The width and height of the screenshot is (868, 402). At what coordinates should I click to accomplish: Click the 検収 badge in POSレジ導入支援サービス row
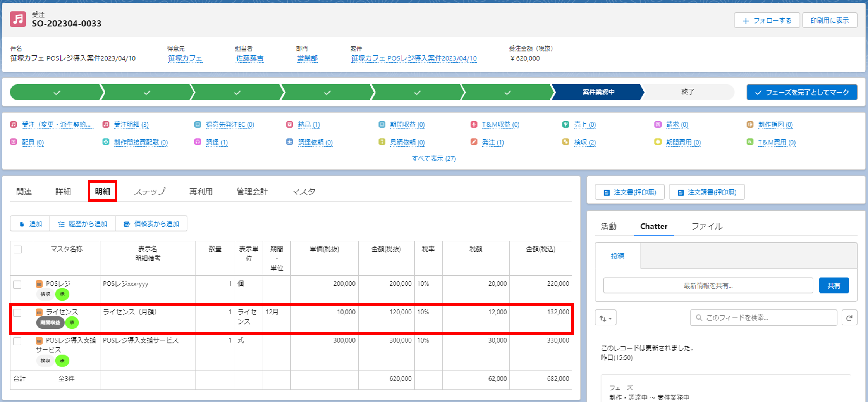tap(45, 361)
